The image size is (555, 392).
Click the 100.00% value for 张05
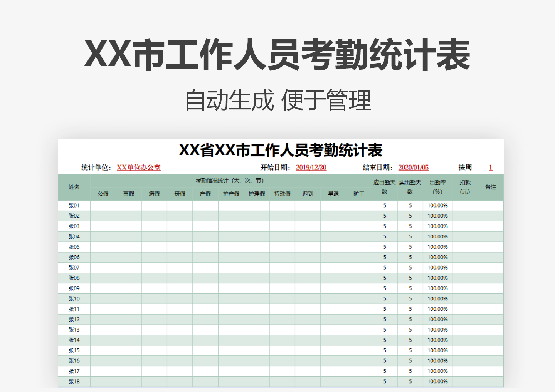[438, 247]
